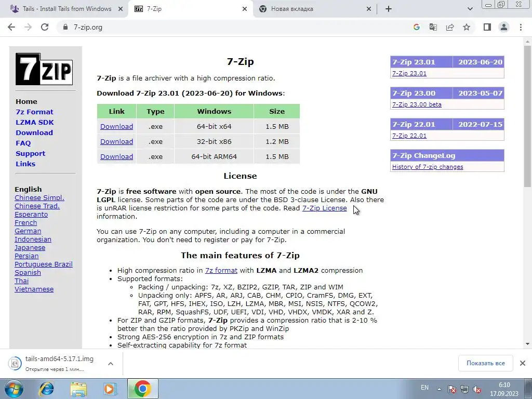Open Chrome profile avatar
Image resolution: width=532 pixels, height=399 pixels.
(504, 27)
